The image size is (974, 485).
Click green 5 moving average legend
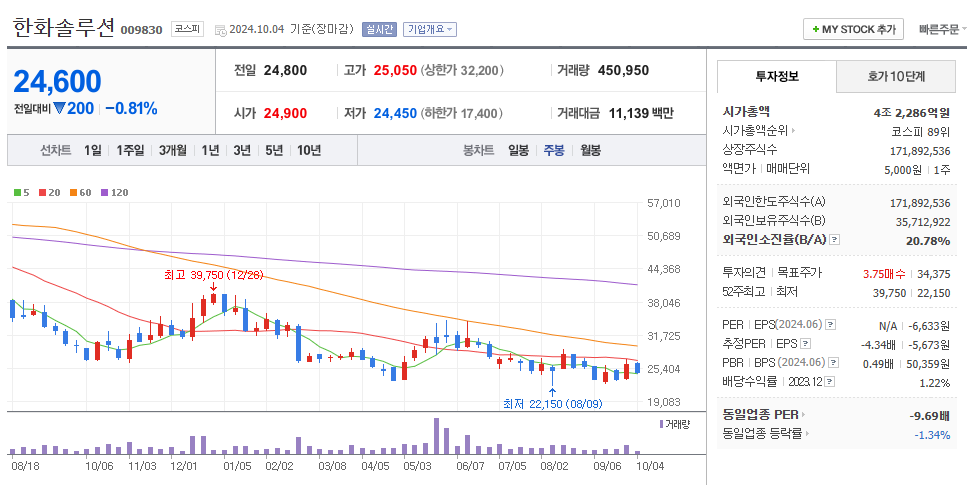pyautogui.click(x=22, y=193)
